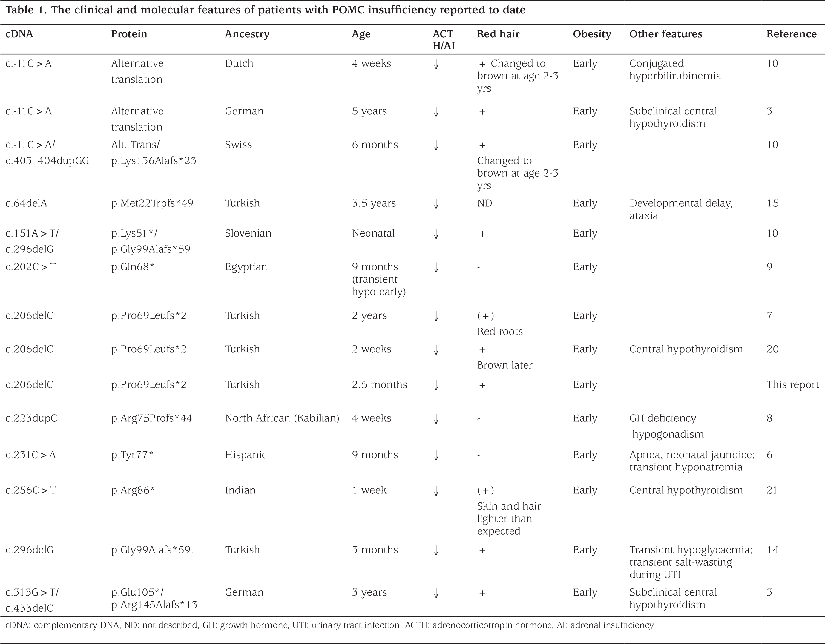Click 'Neonatal' age cell

click(373, 233)
